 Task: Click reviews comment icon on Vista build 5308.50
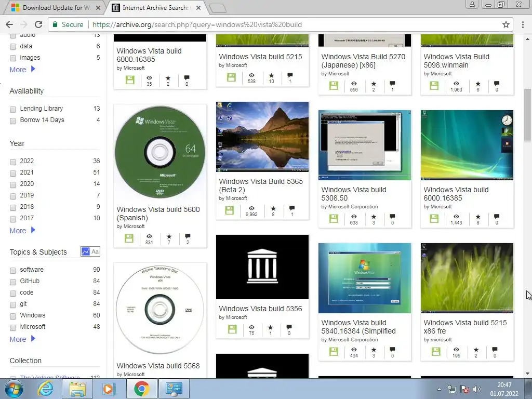click(392, 216)
